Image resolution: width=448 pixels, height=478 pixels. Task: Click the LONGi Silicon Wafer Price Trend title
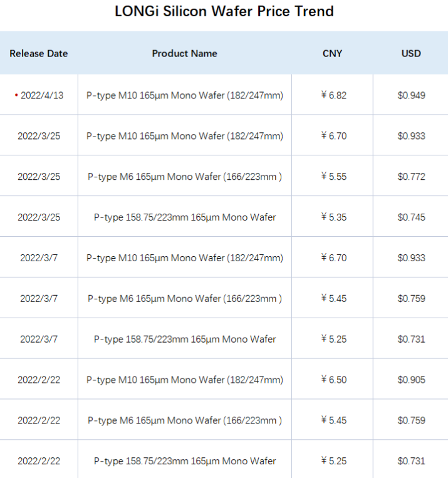[224, 11]
